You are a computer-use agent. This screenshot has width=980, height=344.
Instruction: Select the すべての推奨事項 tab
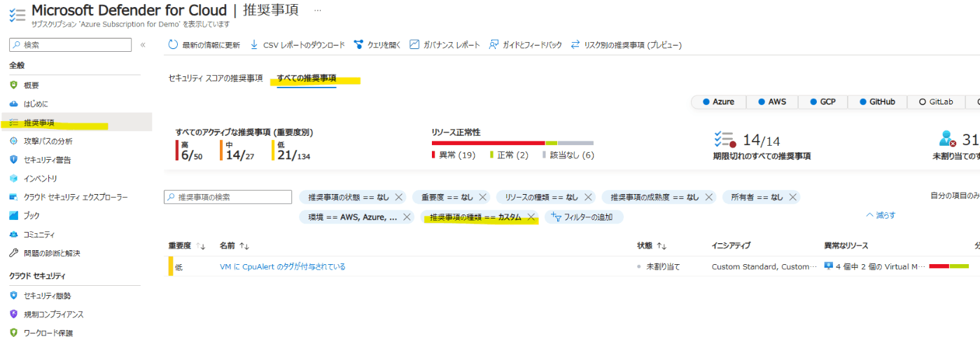[306, 78]
